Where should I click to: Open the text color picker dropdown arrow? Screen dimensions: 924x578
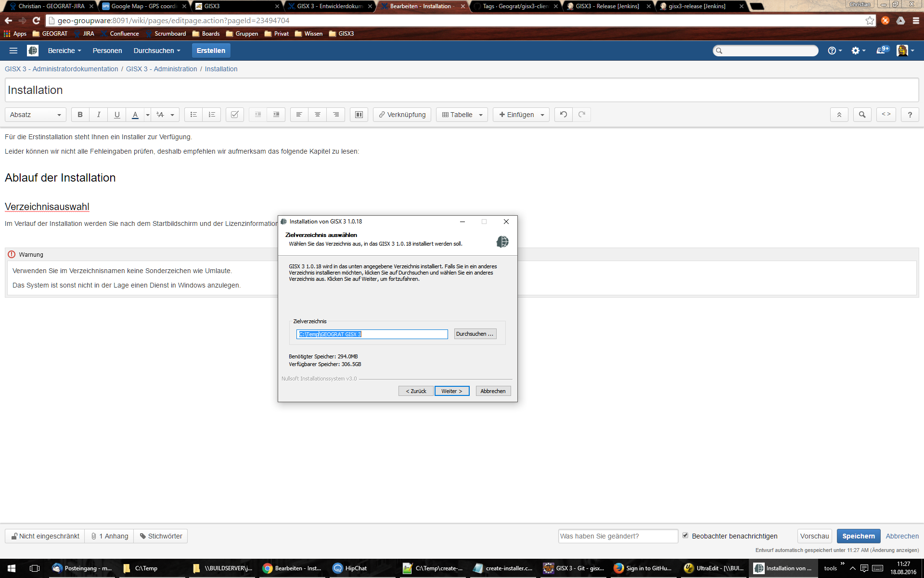click(148, 115)
